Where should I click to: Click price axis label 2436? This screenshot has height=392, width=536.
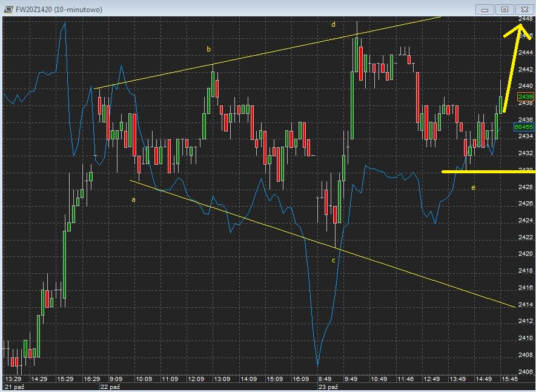[526, 119]
